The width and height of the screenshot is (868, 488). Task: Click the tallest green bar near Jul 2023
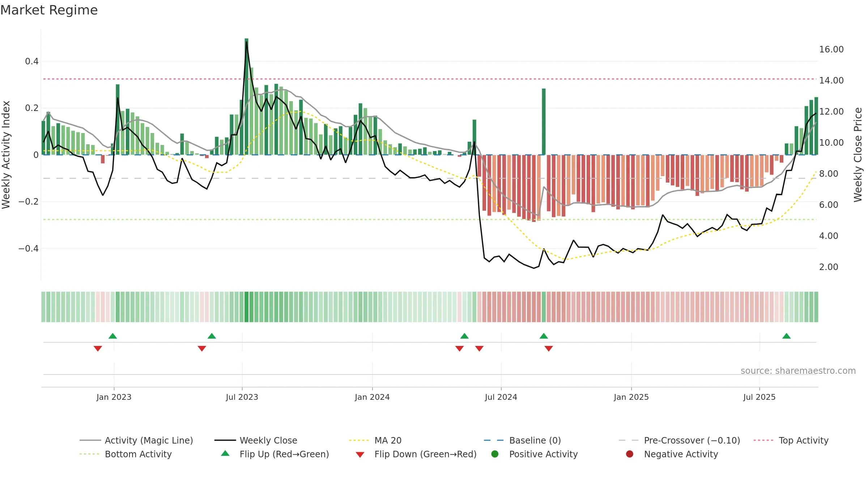click(247, 97)
